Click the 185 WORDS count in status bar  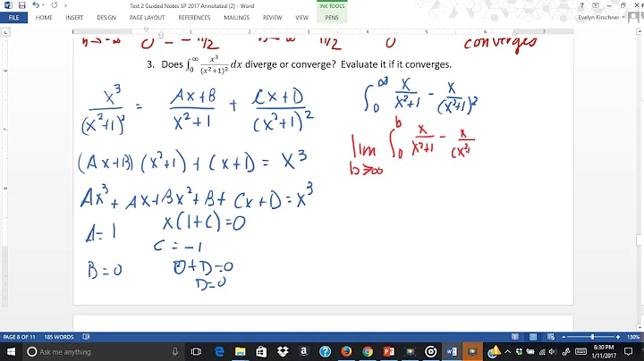coord(59,337)
